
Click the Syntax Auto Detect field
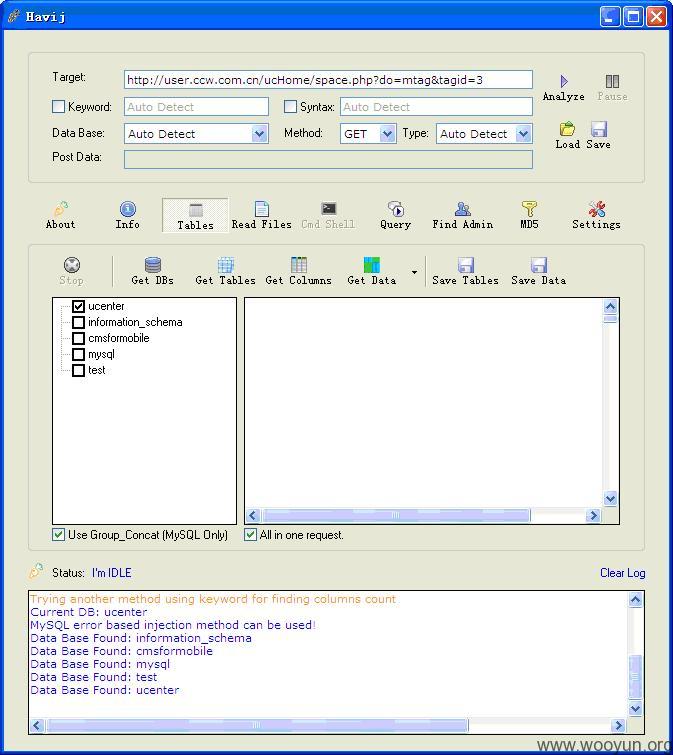click(437, 106)
